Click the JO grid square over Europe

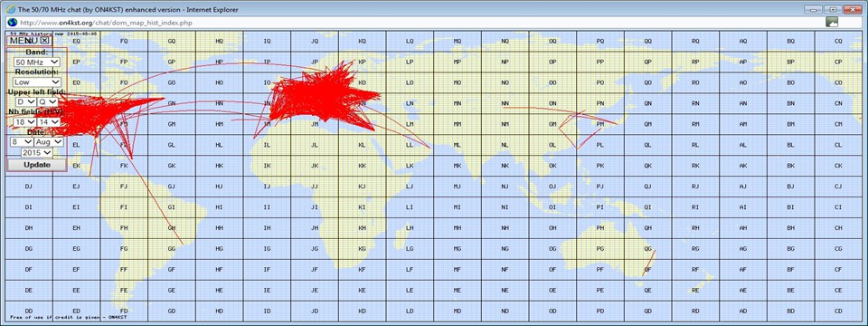pyautogui.click(x=315, y=82)
